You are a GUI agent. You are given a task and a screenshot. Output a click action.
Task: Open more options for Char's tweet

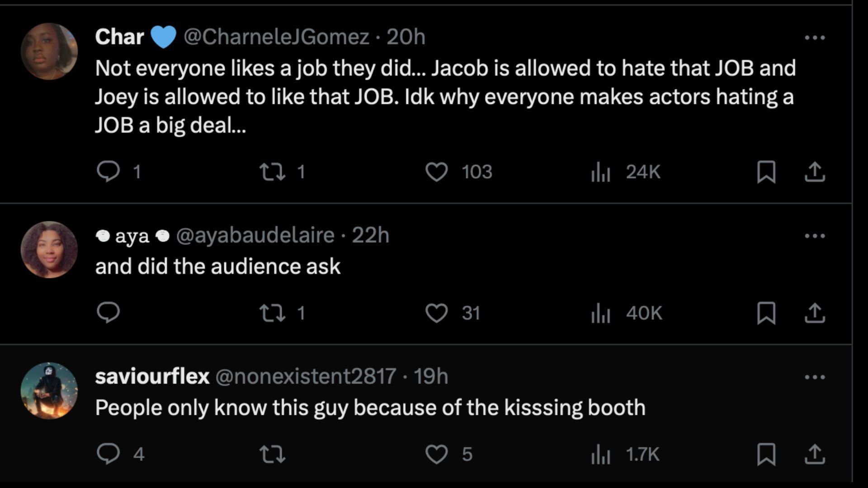(x=815, y=38)
